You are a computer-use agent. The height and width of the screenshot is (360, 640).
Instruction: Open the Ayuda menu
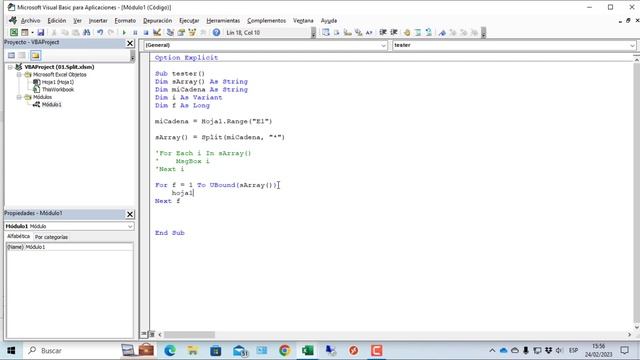pos(329,20)
